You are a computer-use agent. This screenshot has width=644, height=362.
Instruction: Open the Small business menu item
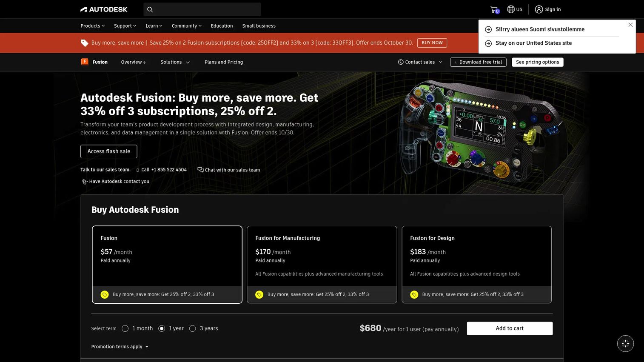[x=259, y=26]
